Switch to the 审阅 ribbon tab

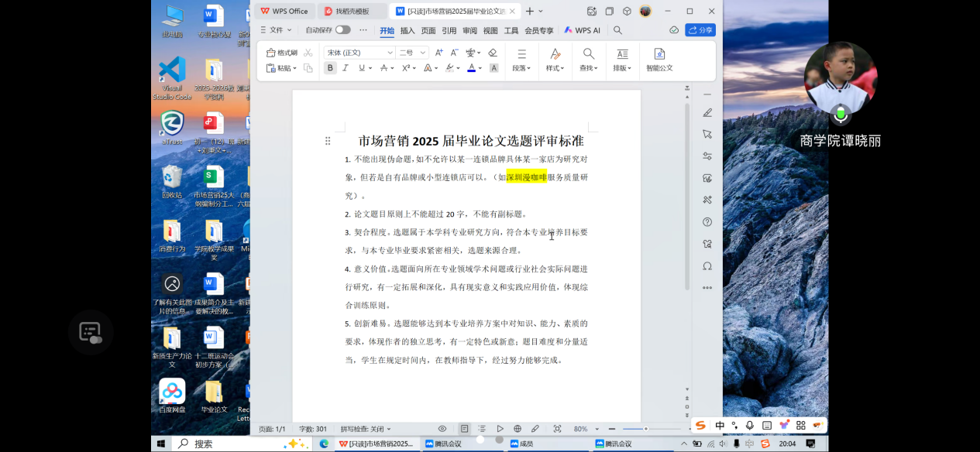tap(469, 31)
